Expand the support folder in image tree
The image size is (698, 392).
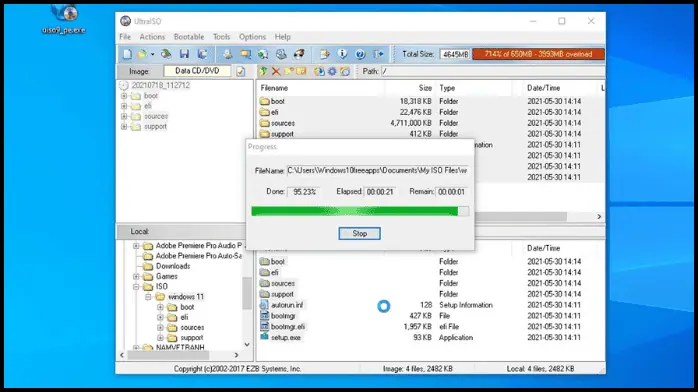[x=124, y=126]
